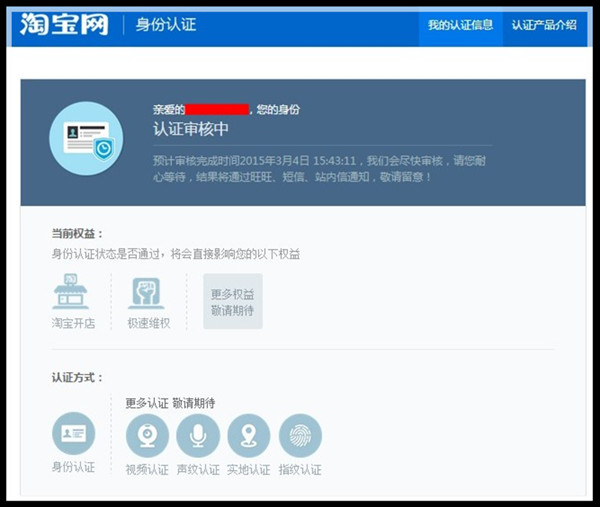
Task: Click the 认证方式 section heading
Action: point(77,377)
